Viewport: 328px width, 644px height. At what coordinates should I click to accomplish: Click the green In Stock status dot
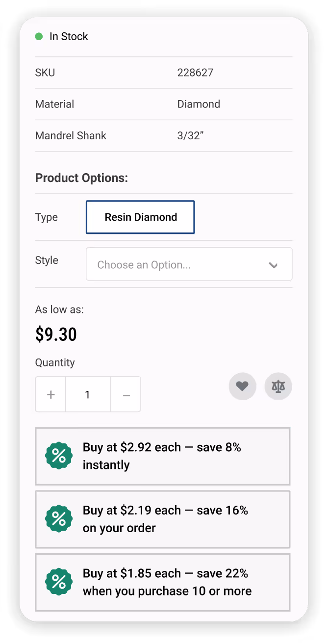(39, 36)
